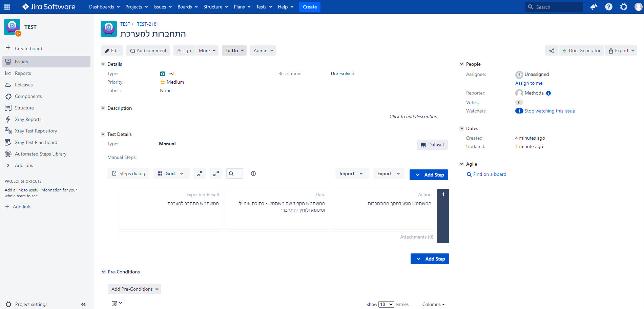The image size is (644, 309).
Task: Click the TEST-2181 breadcrumb link
Action: tap(148, 24)
